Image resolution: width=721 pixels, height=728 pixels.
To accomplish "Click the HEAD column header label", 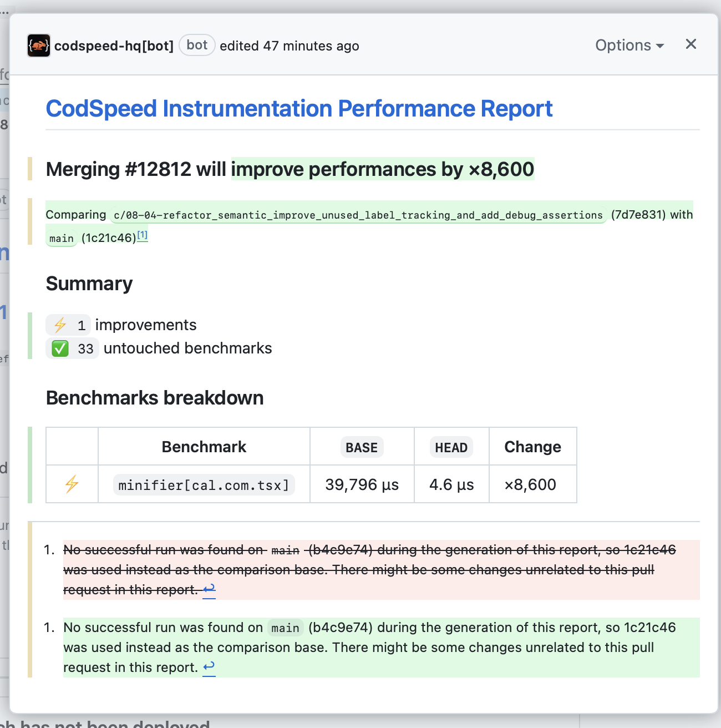I will click(451, 447).
